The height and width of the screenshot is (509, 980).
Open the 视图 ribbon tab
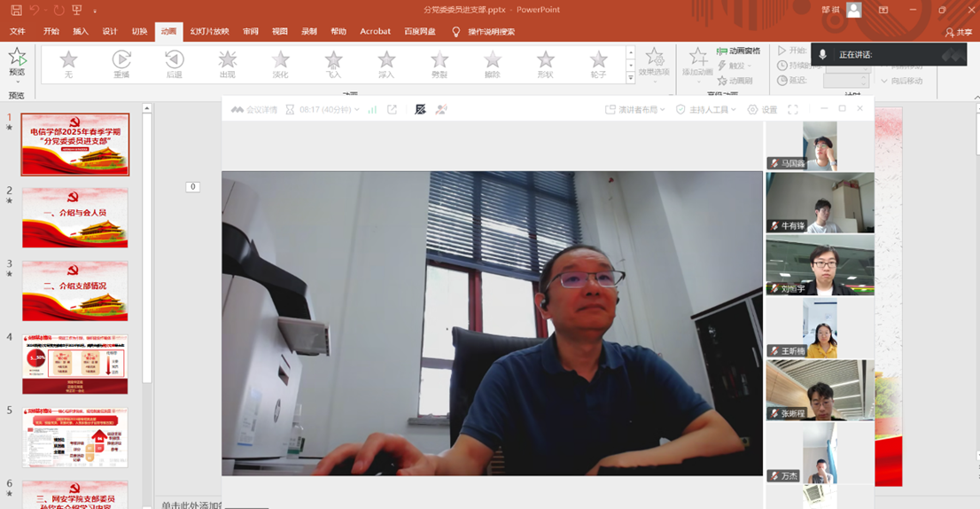pyautogui.click(x=280, y=31)
